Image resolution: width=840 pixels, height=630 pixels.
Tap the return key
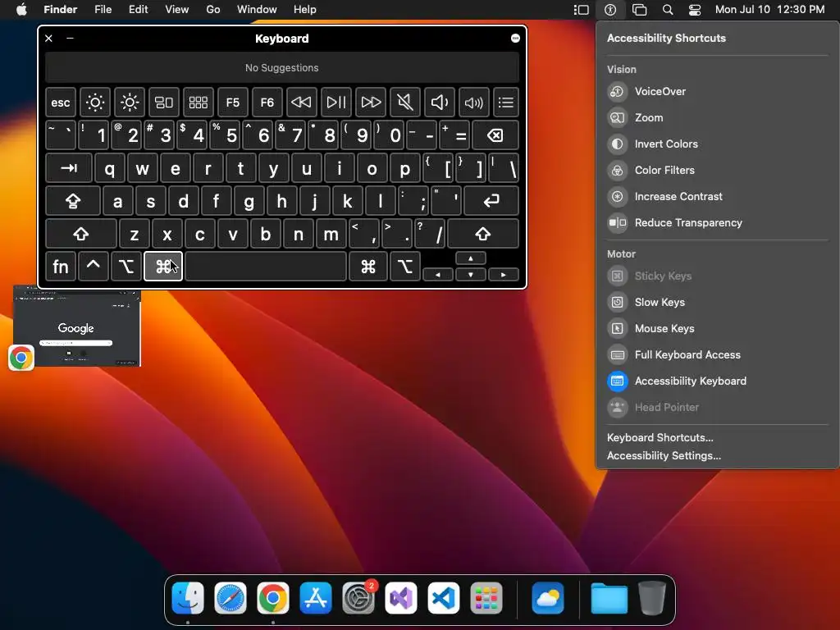(x=491, y=201)
